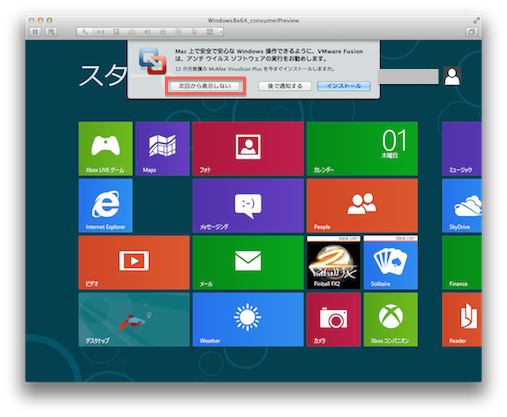Open the Xbox コンパニオン tile
507x417 pixels.
pyautogui.click(x=391, y=320)
